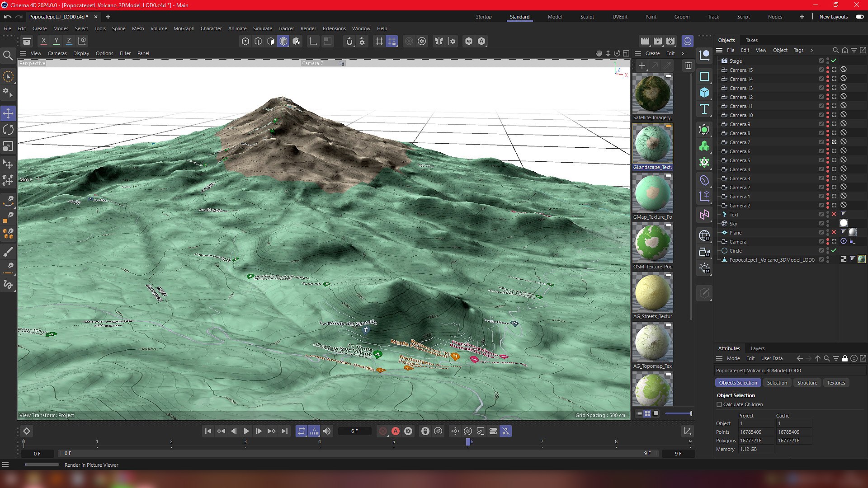Screen dimensions: 868x488
Task: Open viewport hamburger menu
Action: click(23, 53)
